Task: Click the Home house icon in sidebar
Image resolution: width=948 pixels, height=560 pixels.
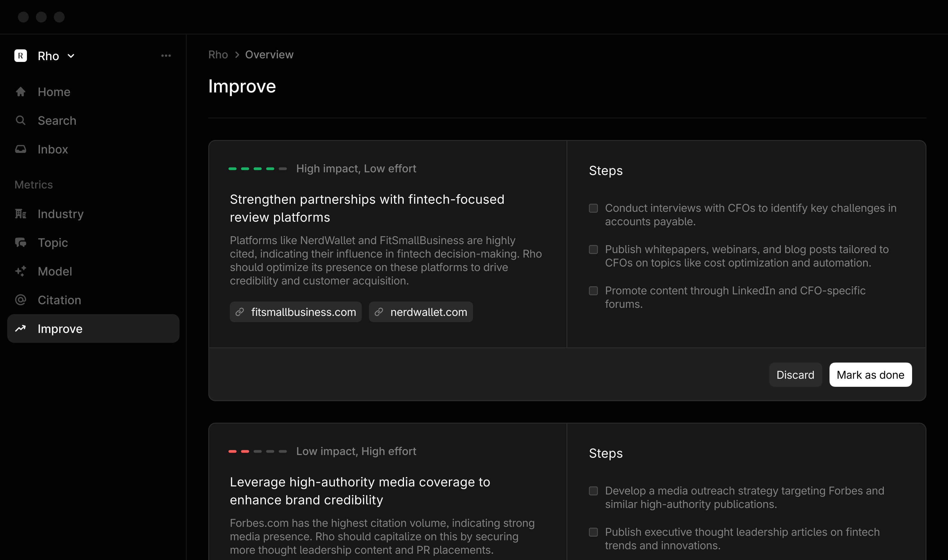Action: click(x=21, y=92)
